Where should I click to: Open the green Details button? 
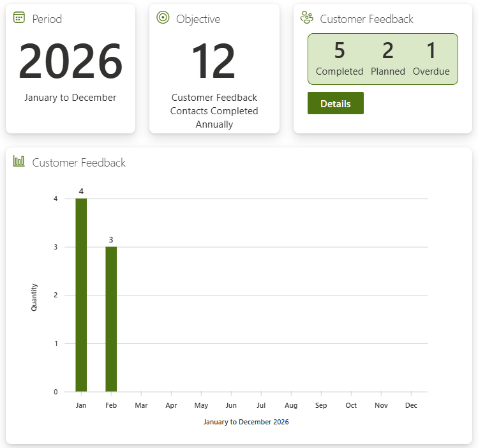tap(335, 103)
